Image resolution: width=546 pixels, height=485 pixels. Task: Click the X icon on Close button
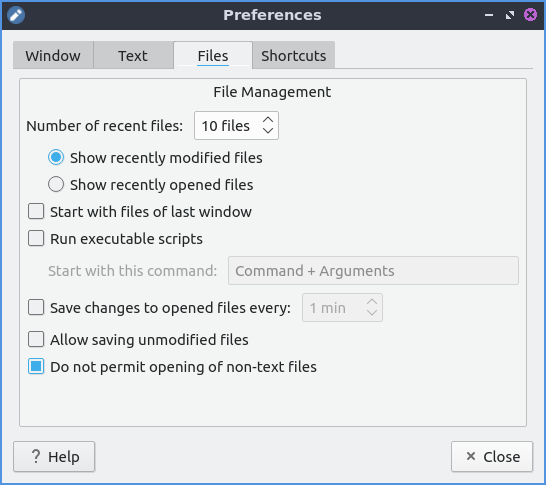coord(471,456)
